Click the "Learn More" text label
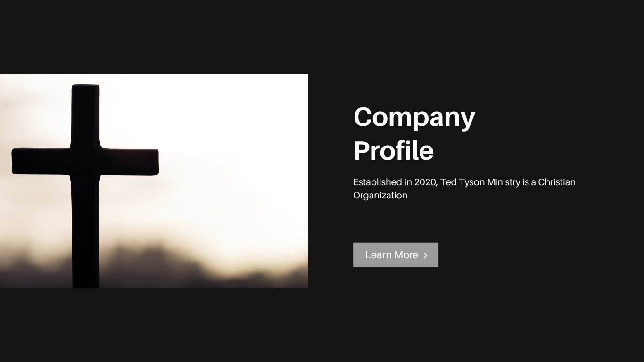Image resolution: width=644 pixels, height=362 pixels. pos(392,255)
